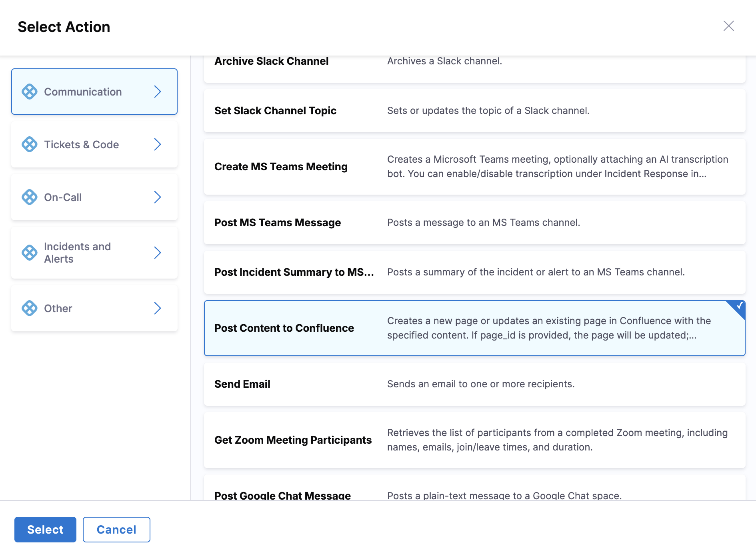The height and width of the screenshot is (554, 756).
Task: Switch to On-Call category
Action: pos(94,197)
